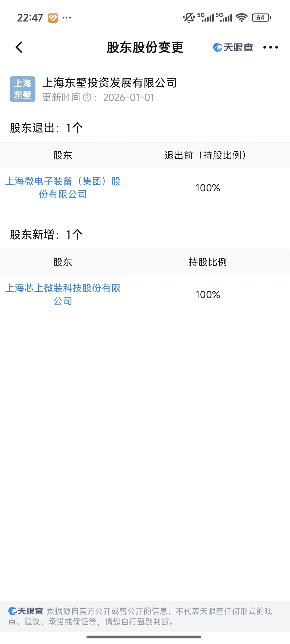The height and width of the screenshot is (644, 290).
Task: Tap the 上海东墅 company avatar
Action: (x=23, y=89)
